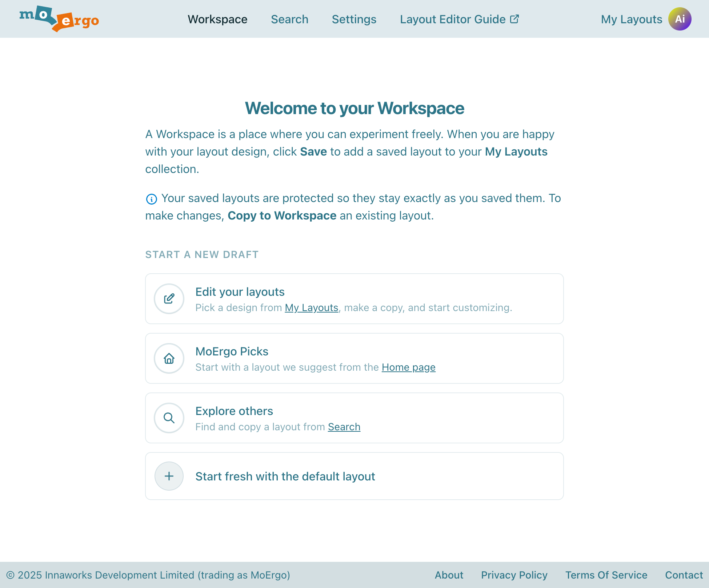Image resolution: width=709 pixels, height=588 pixels.
Task: Go to Search in top navigation
Action: [289, 19]
